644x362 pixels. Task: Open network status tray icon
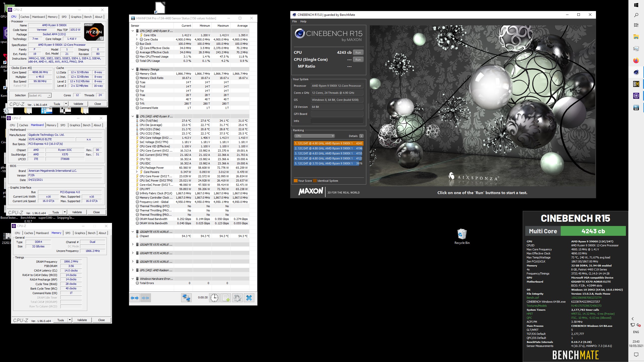633,325
